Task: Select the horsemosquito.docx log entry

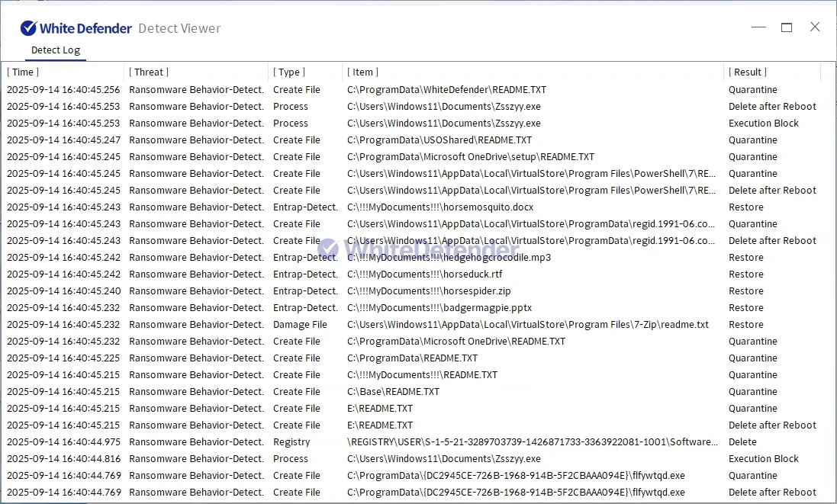Action: pos(440,207)
